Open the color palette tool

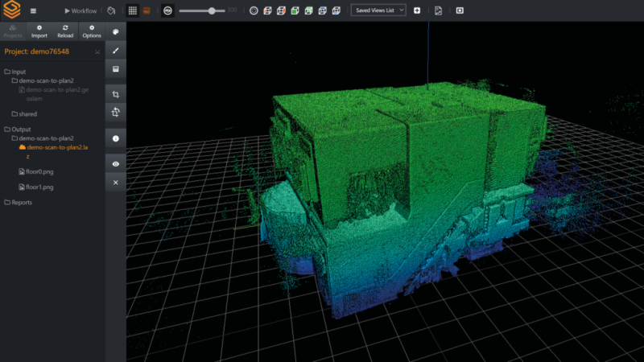click(x=116, y=32)
